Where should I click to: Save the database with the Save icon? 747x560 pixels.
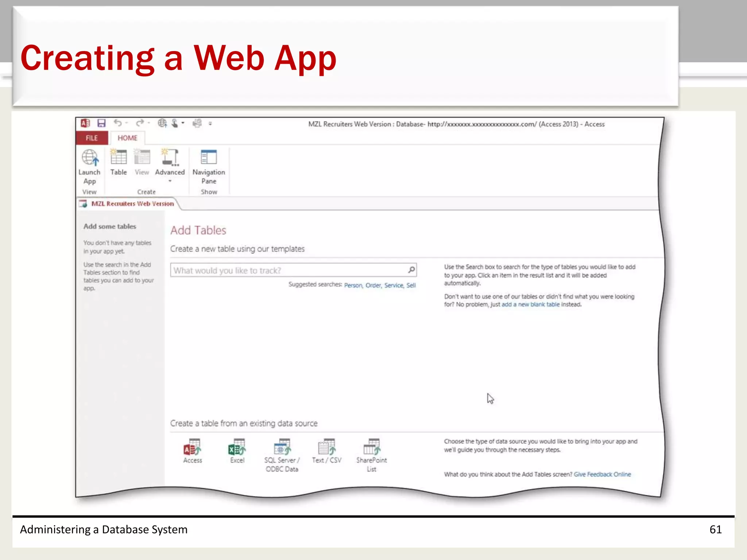101,123
